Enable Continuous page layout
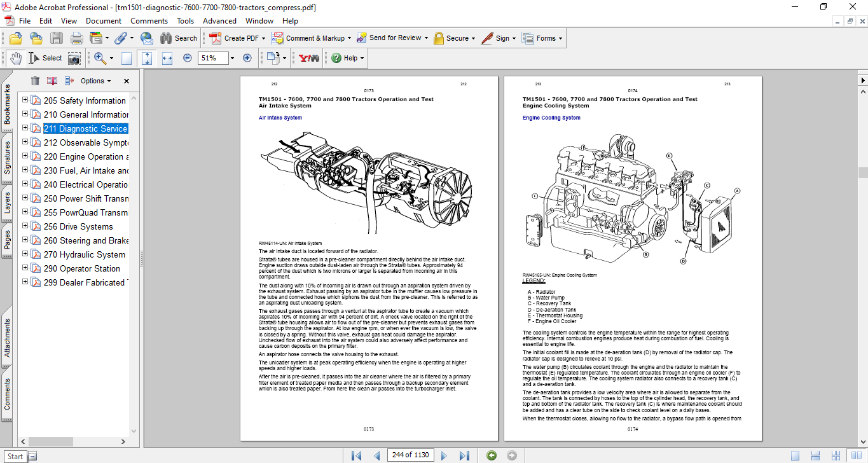Viewport: 868px width, 463px height. tap(814, 455)
